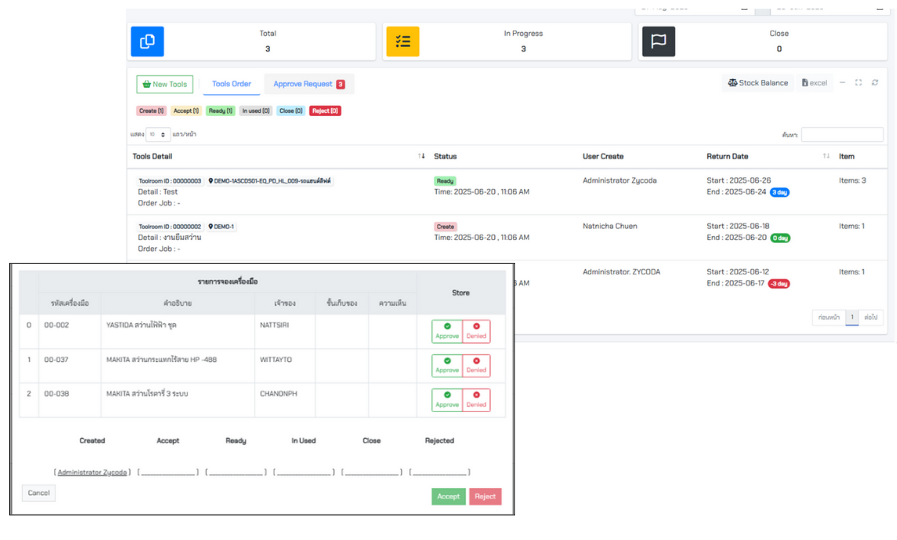Screen dimensions: 897x540
Task: Click the green Accept button
Action: coord(448,496)
